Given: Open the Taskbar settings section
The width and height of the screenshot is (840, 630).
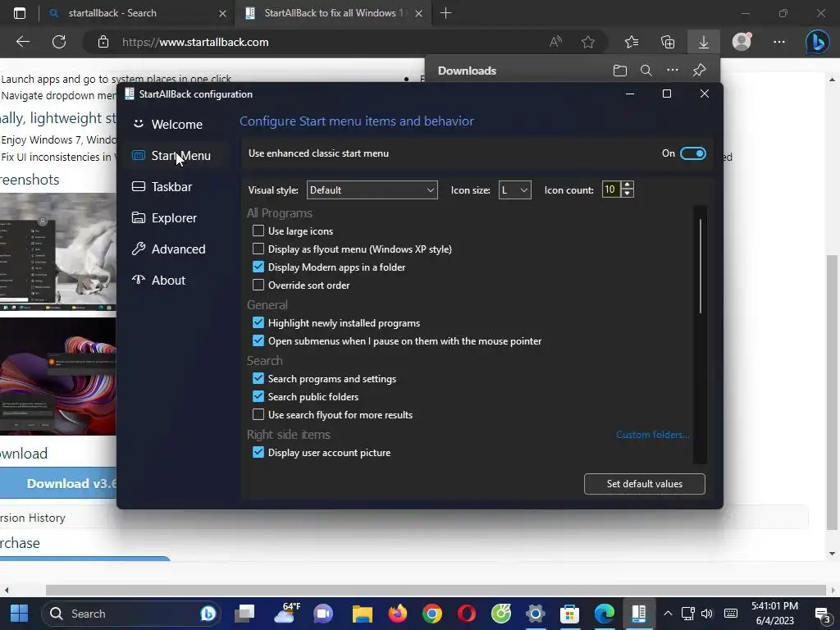Looking at the screenshot, I should [x=162, y=186].
